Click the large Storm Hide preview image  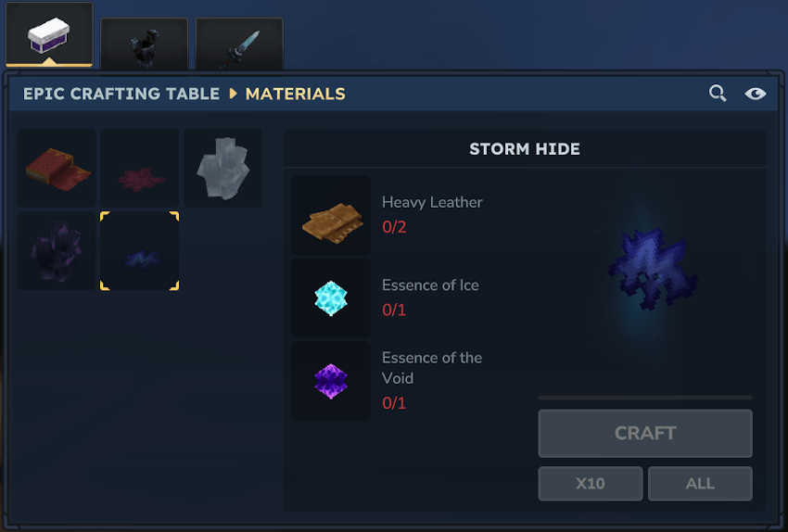(x=653, y=268)
